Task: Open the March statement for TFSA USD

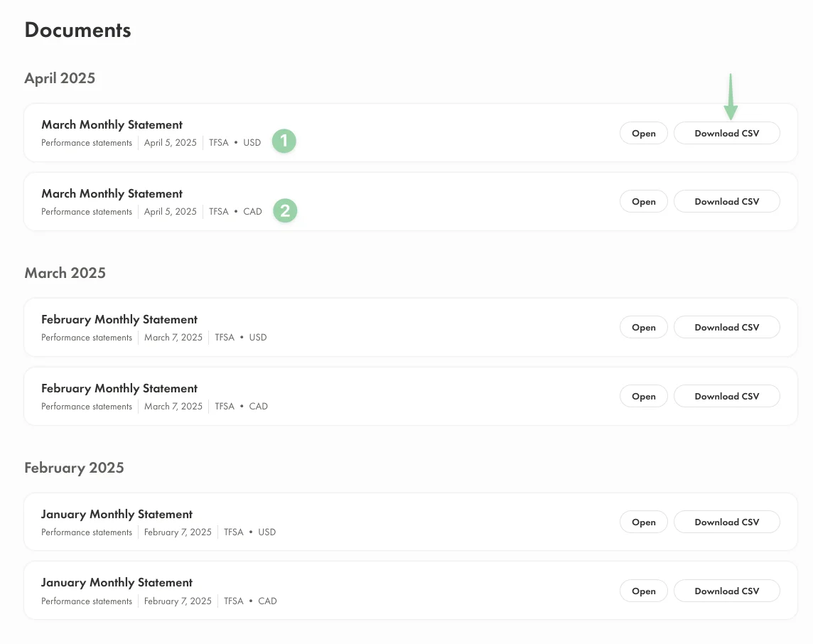Action: [x=643, y=133]
